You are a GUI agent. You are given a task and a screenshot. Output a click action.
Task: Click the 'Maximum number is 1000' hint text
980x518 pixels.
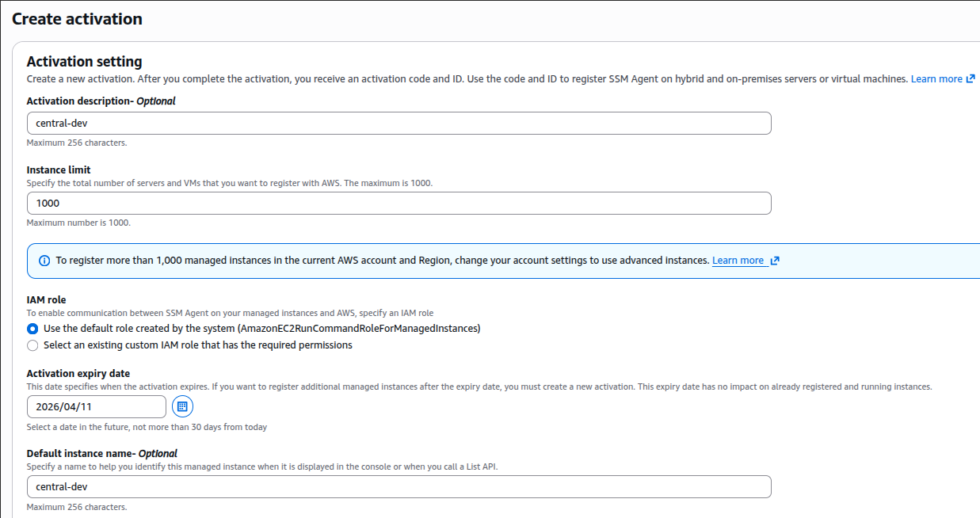78,223
